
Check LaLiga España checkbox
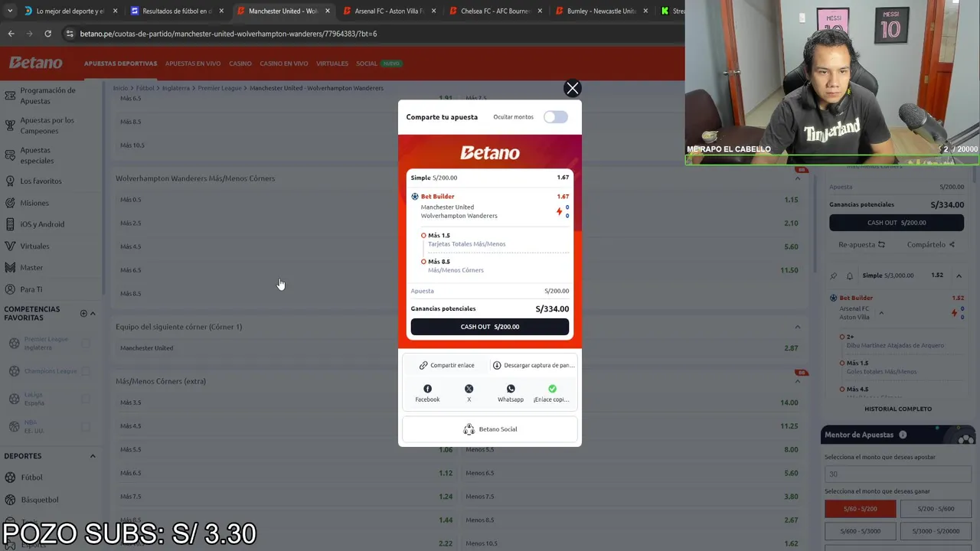pyautogui.click(x=86, y=399)
